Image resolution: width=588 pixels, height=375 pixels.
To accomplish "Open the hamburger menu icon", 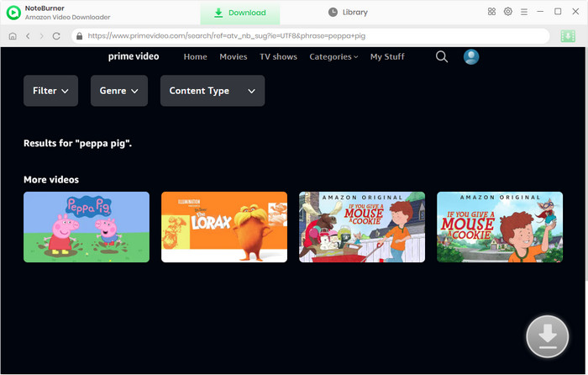I will (524, 12).
